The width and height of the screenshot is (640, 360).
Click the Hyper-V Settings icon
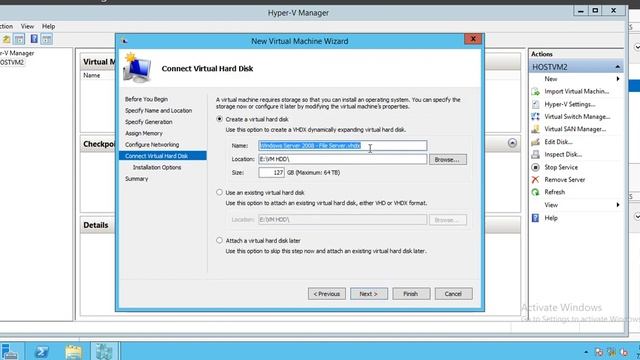pyautogui.click(x=536, y=104)
